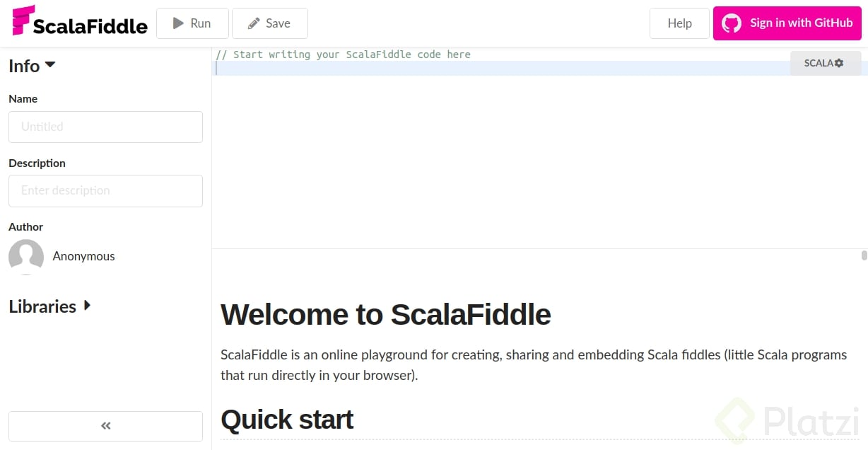Image resolution: width=868 pixels, height=450 pixels.
Task: Click the Anonymous author avatar
Action: (26, 256)
